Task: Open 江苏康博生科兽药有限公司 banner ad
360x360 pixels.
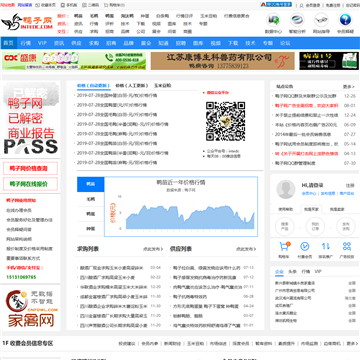Action: click(x=223, y=61)
